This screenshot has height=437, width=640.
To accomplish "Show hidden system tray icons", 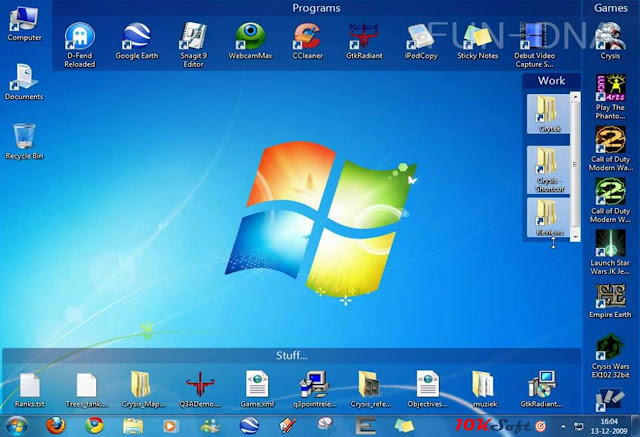I will tap(563, 426).
